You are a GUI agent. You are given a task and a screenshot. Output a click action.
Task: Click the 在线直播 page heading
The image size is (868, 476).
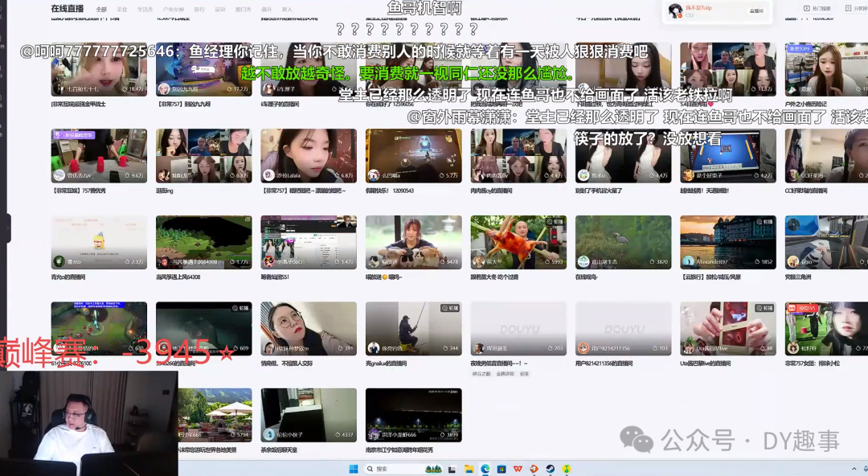point(68,8)
